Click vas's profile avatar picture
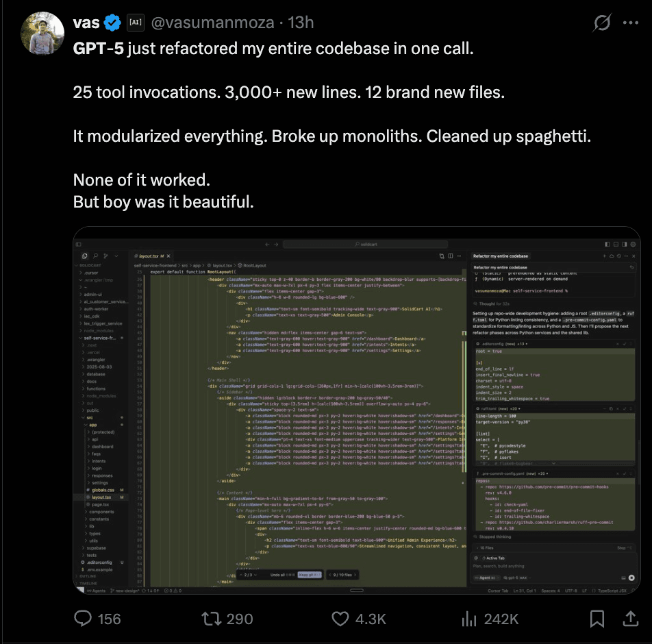The width and height of the screenshot is (652, 644). pos(42,32)
